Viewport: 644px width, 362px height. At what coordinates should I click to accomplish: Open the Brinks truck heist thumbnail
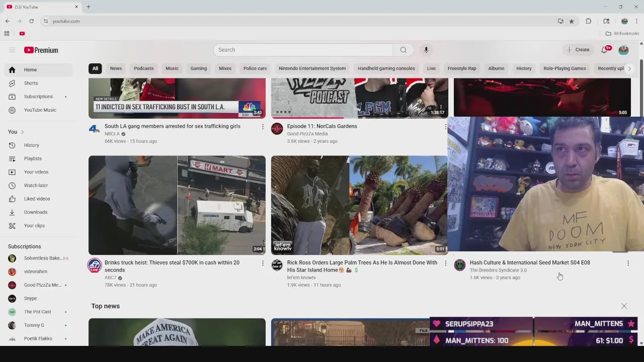177,205
